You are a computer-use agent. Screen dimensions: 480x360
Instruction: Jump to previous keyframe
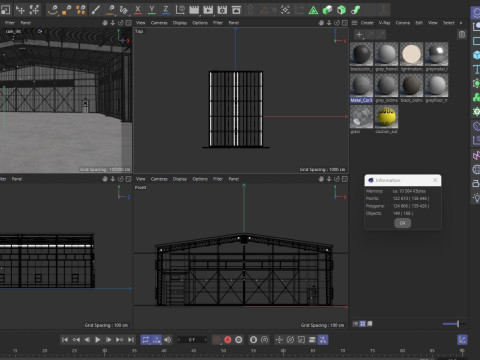tap(76, 340)
